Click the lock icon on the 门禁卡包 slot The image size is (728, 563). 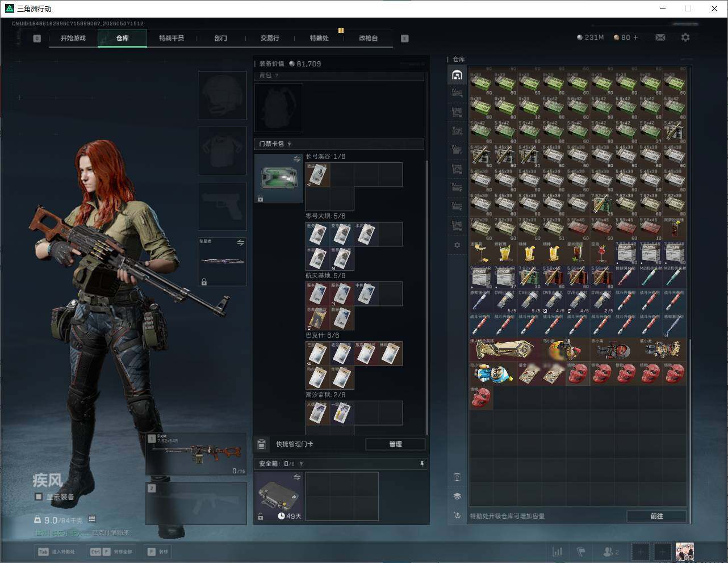click(x=260, y=199)
